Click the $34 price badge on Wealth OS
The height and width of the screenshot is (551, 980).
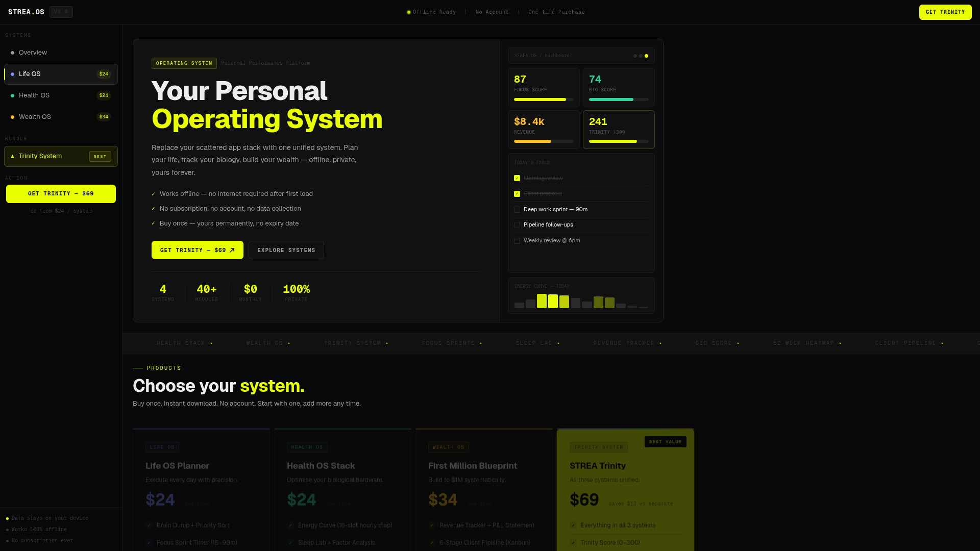point(104,117)
